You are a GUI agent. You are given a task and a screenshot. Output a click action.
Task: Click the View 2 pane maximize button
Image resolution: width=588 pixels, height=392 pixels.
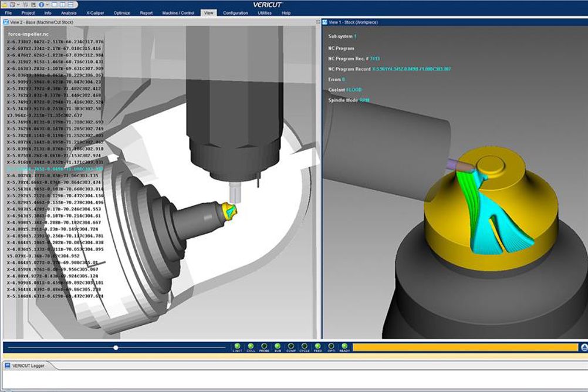(x=318, y=22)
